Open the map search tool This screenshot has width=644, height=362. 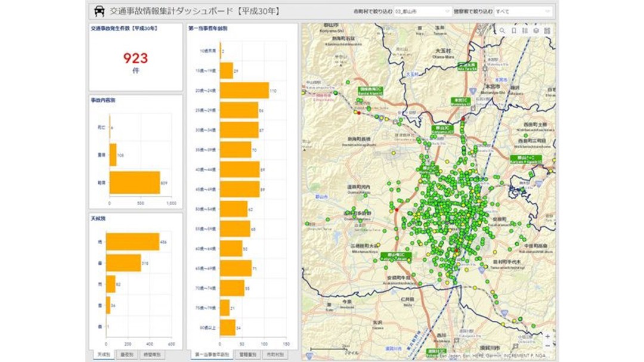[502, 31]
